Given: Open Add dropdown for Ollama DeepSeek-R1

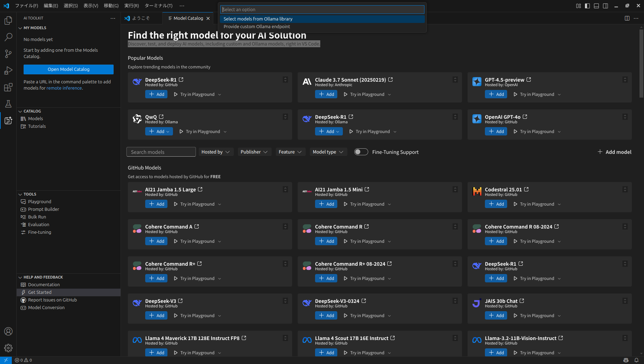Looking at the screenshot, I should pos(338,132).
